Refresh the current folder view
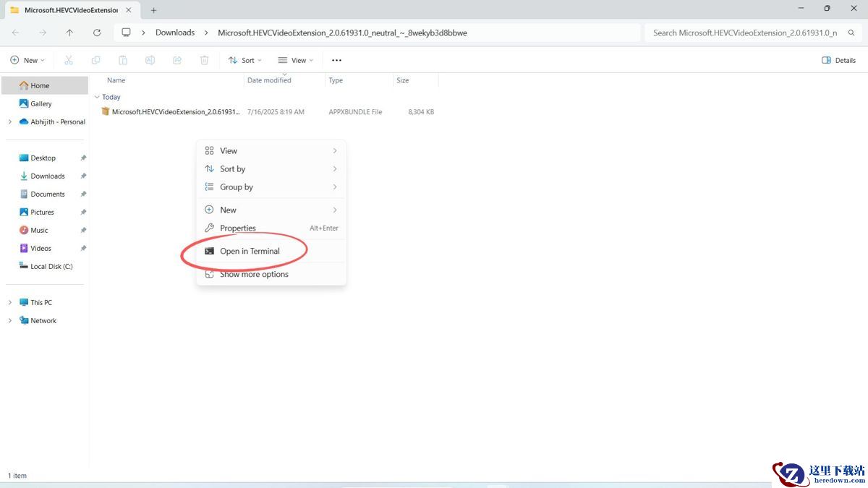 97,33
